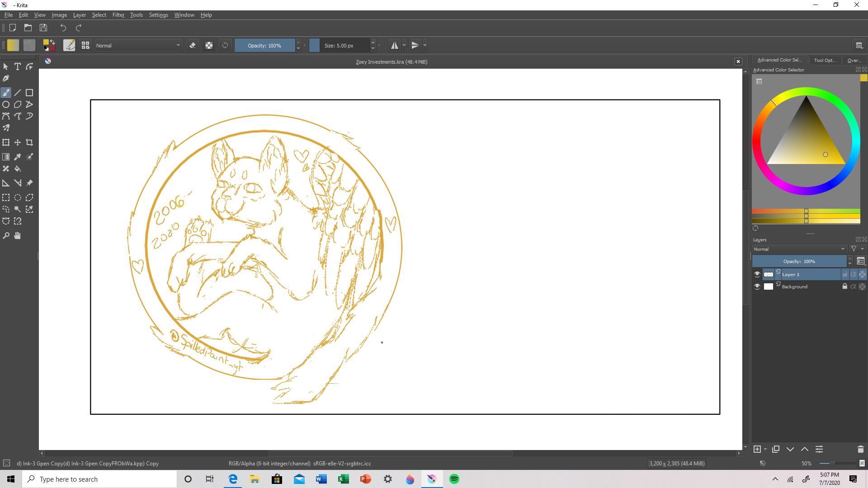Open an existing document from toolbar

pyautogui.click(x=28, y=28)
